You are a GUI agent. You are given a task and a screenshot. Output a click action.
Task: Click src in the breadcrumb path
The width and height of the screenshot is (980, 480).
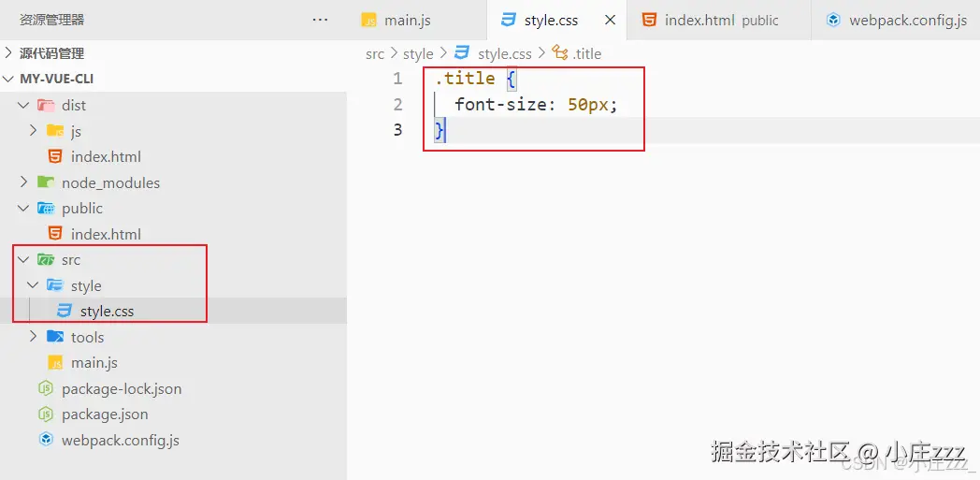click(x=375, y=53)
